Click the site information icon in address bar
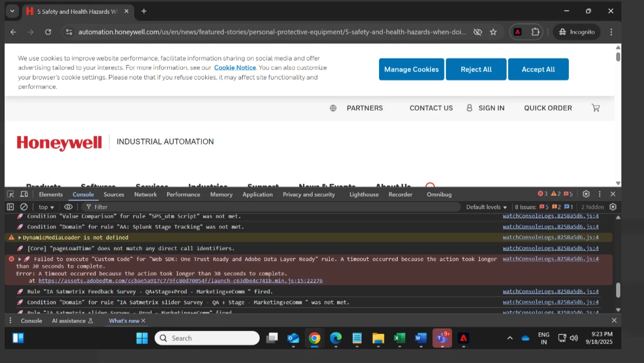Image resolution: width=644 pixels, height=363 pixels. point(69,32)
